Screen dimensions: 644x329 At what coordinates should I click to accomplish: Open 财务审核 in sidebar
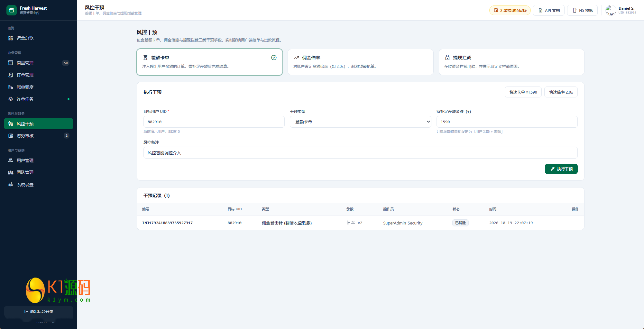39,136
